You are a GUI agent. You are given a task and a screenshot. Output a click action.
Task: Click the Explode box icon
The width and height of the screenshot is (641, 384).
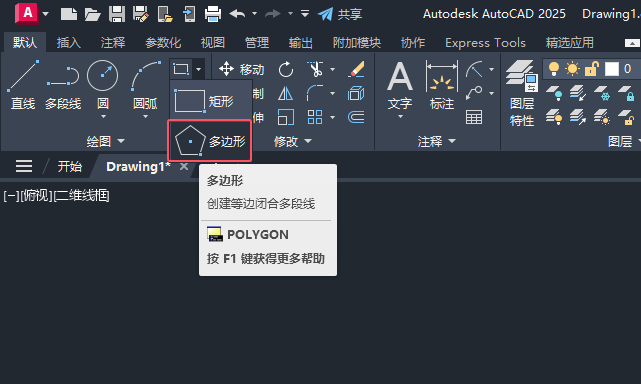[356, 94]
